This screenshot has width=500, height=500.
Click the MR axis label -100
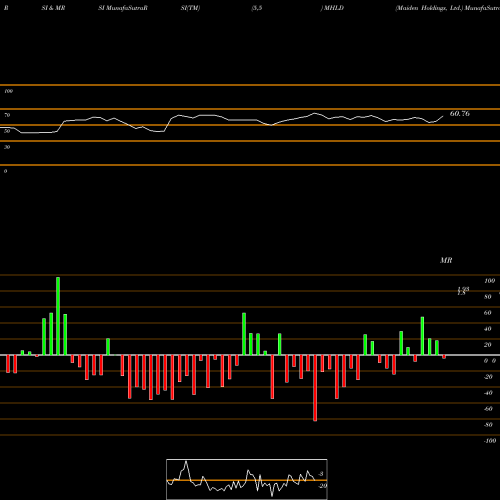coord(490,441)
